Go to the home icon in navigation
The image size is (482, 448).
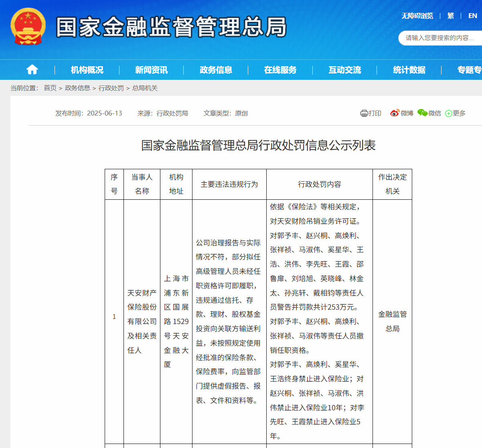tap(32, 70)
